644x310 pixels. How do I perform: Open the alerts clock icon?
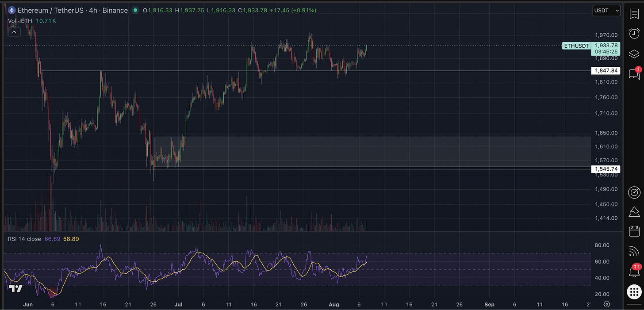coord(634,34)
